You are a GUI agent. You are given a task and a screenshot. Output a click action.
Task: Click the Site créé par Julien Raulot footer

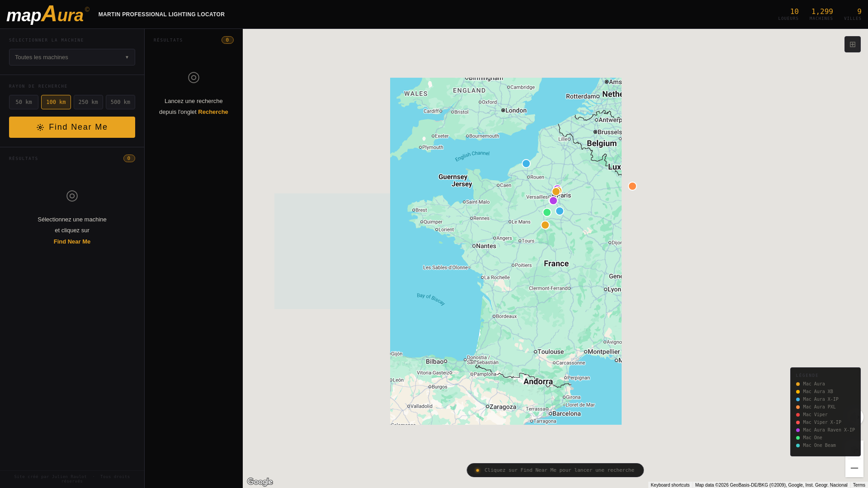(72, 479)
